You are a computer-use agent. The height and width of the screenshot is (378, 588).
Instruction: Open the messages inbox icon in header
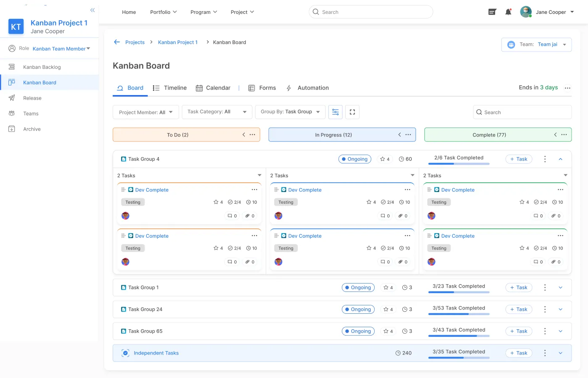(492, 12)
